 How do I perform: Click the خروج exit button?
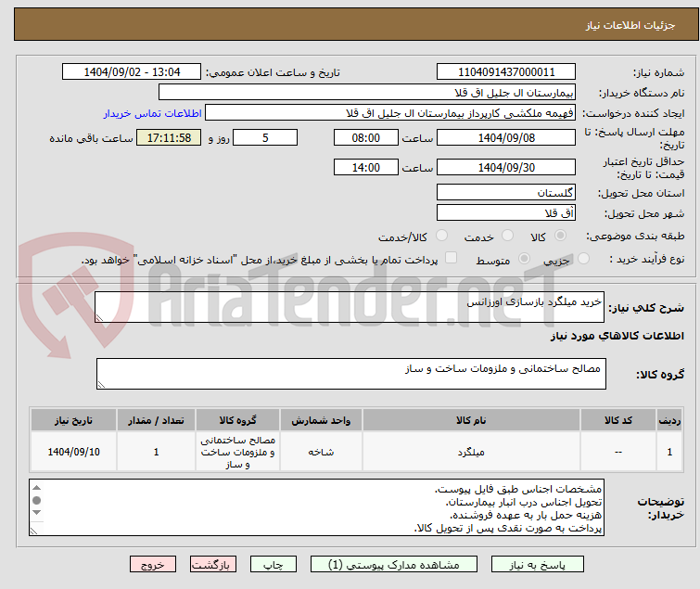[153, 565]
